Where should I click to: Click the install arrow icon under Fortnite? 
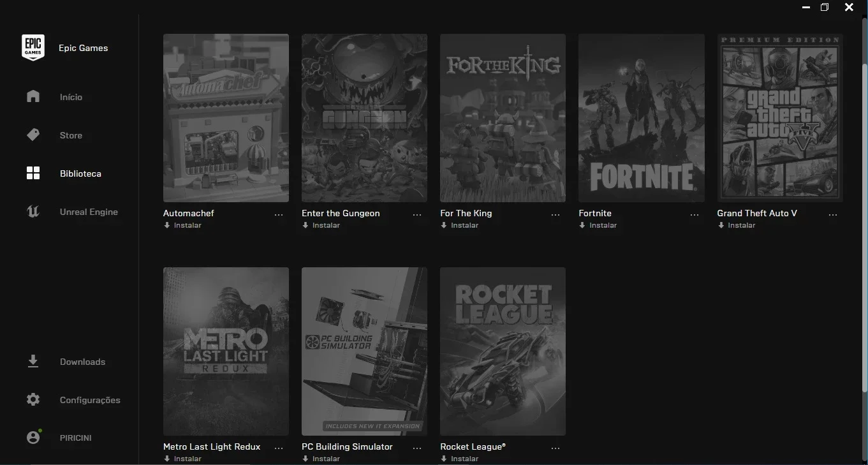click(x=582, y=225)
